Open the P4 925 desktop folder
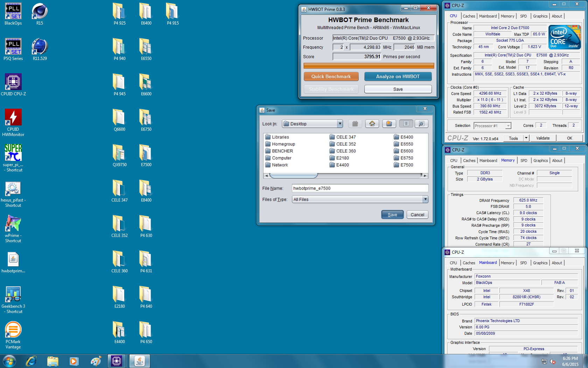 click(119, 14)
